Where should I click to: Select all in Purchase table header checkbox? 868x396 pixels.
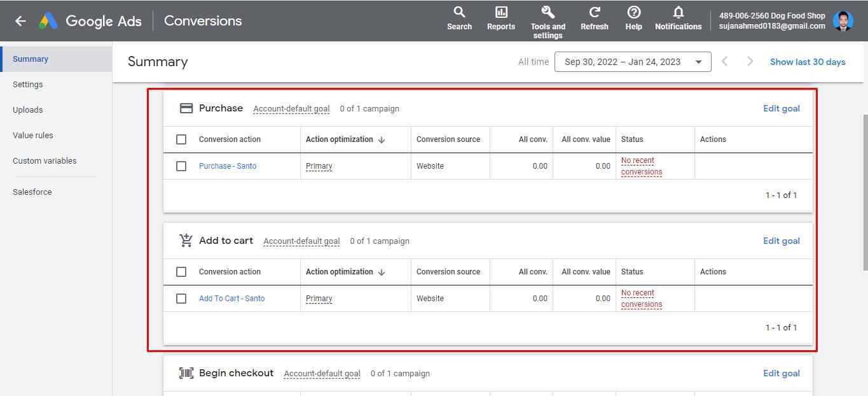click(181, 139)
